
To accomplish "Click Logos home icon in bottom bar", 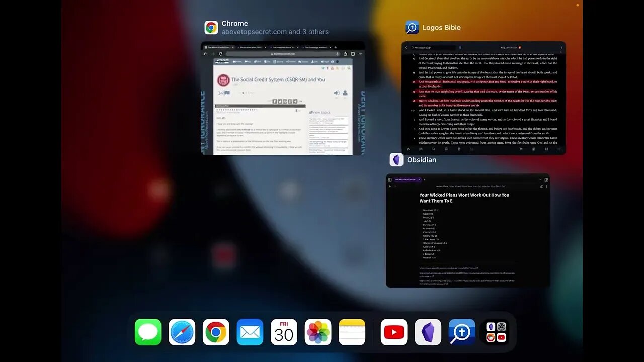I will [x=408, y=149].
